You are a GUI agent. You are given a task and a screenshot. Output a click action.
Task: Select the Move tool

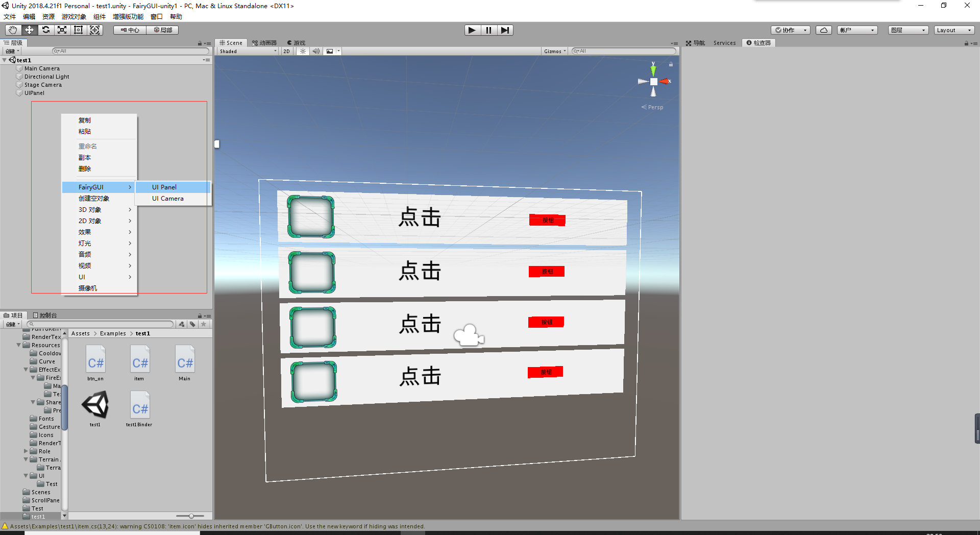pyautogui.click(x=29, y=30)
